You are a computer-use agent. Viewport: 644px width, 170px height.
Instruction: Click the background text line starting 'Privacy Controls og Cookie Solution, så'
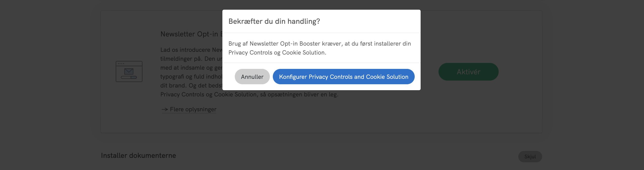pos(249,94)
